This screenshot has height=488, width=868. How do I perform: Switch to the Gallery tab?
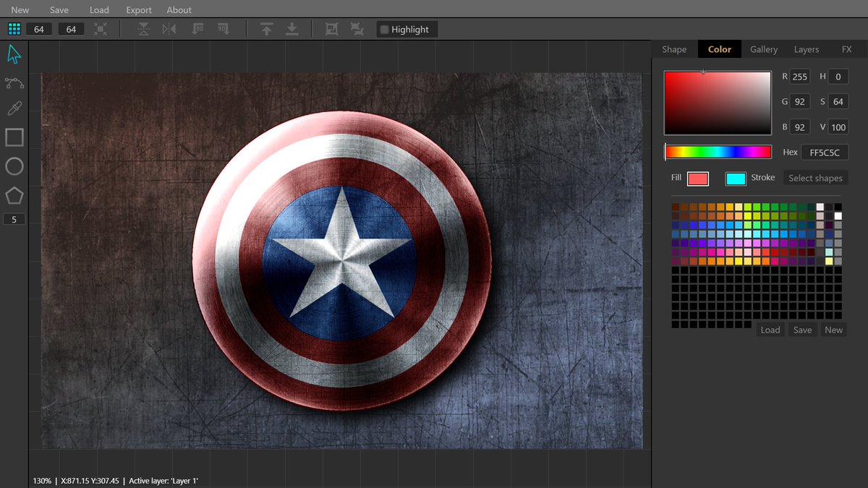coord(764,49)
